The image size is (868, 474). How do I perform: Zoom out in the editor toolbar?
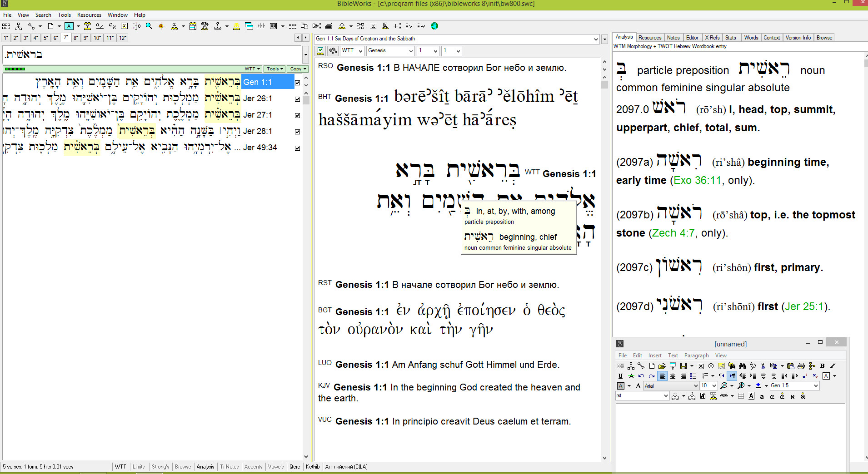click(x=723, y=385)
